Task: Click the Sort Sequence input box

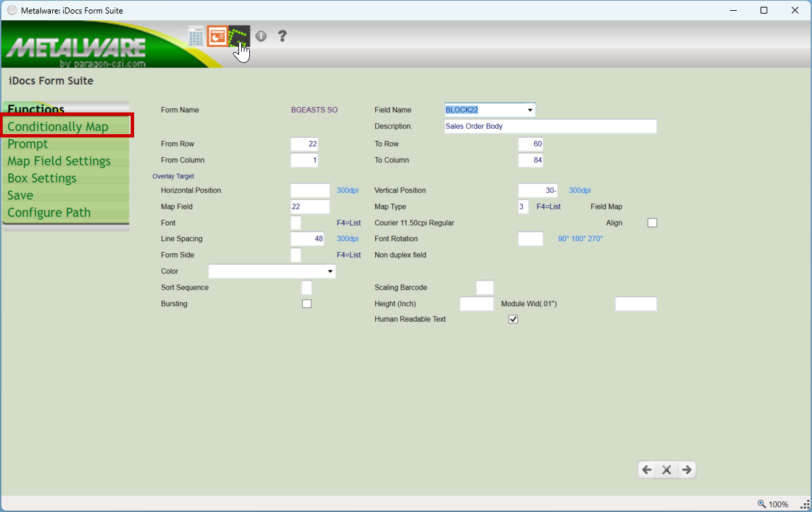Action: [x=307, y=287]
